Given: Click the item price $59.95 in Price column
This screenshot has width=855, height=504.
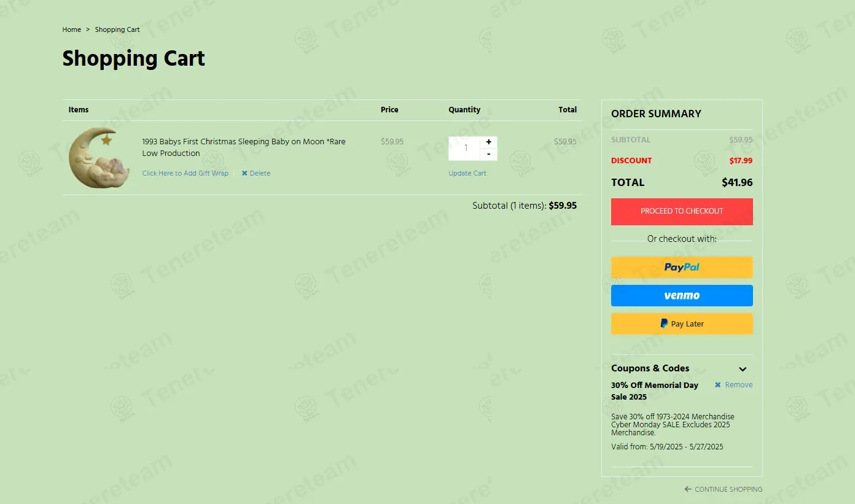Looking at the screenshot, I should point(392,141).
